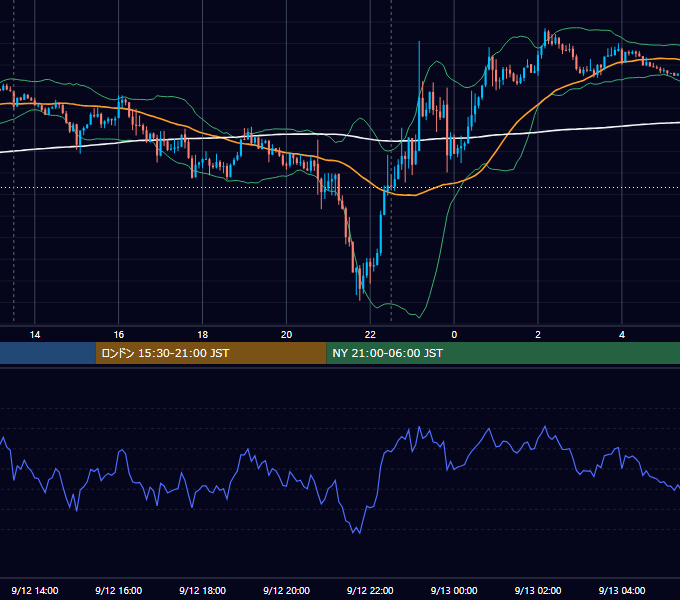Click the 9/13 04:00 date label
The height and width of the screenshot is (600, 680).
tap(622, 590)
